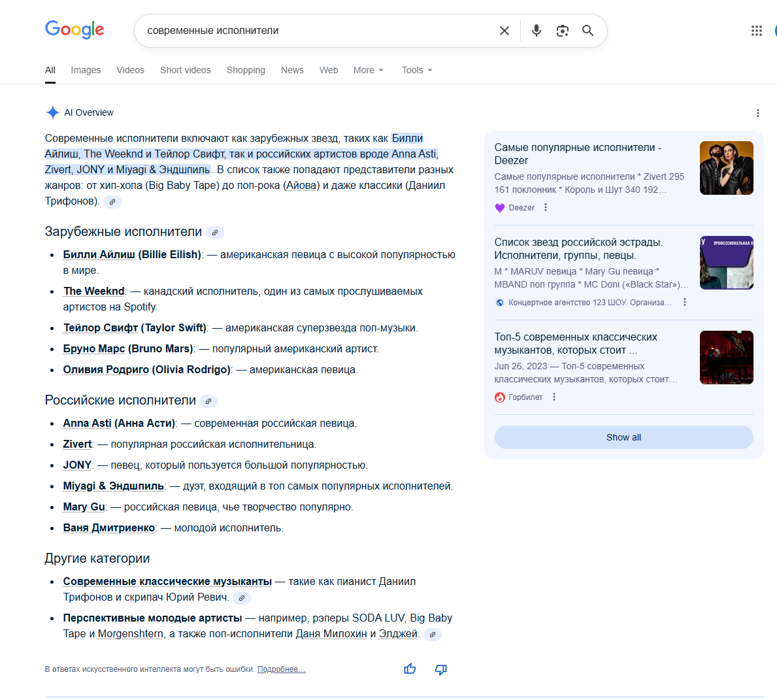Switch to the Web tab
777x700 pixels.
tap(329, 70)
